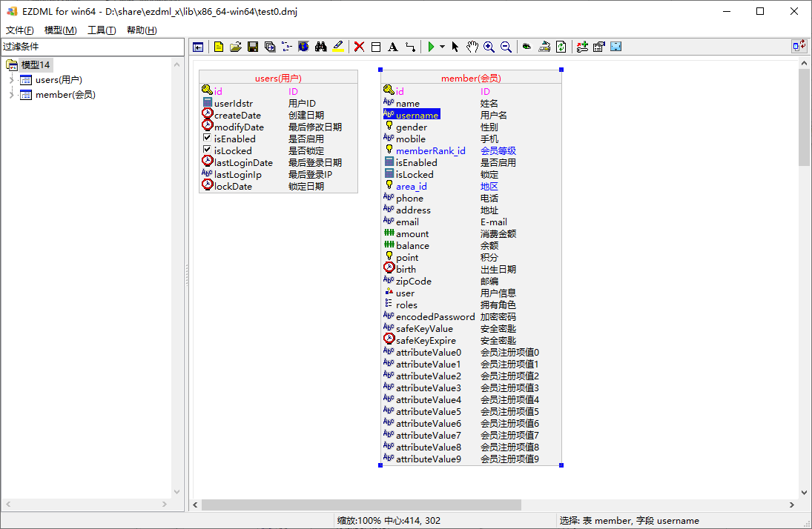Select the text A tool

pos(393,47)
